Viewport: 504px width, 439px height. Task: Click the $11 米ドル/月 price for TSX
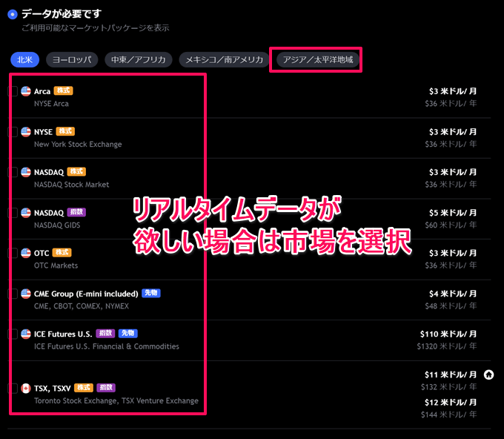coord(451,374)
